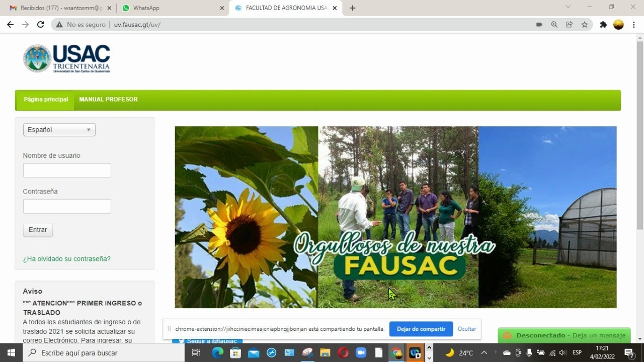Open the OneDrive cloud tray icon

pyautogui.click(x=507, y=352)
